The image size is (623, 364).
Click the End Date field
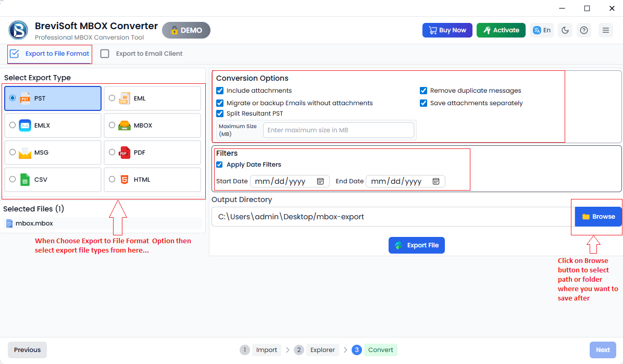point(405,181)
